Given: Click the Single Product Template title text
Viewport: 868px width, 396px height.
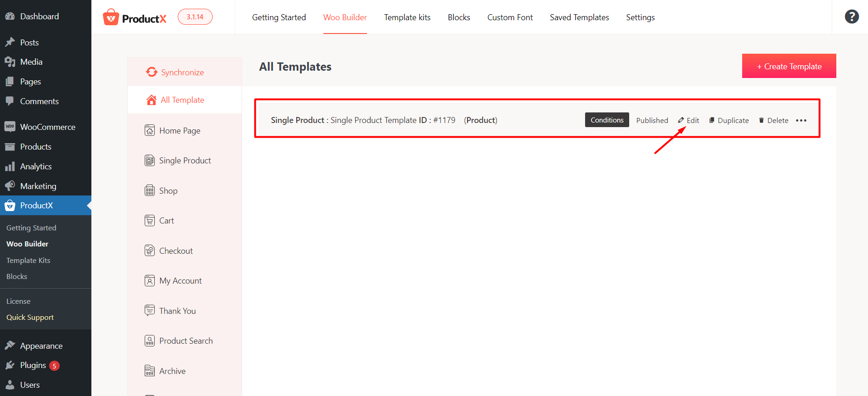Looking at the screenshot, I should [x=373, y=120].
